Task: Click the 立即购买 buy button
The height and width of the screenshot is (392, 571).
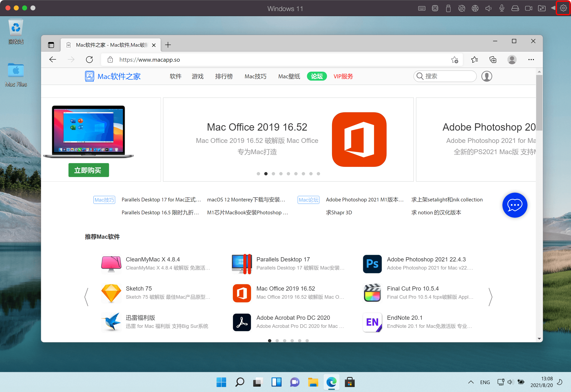Action: pyautogui.click(x=88, y=170)
